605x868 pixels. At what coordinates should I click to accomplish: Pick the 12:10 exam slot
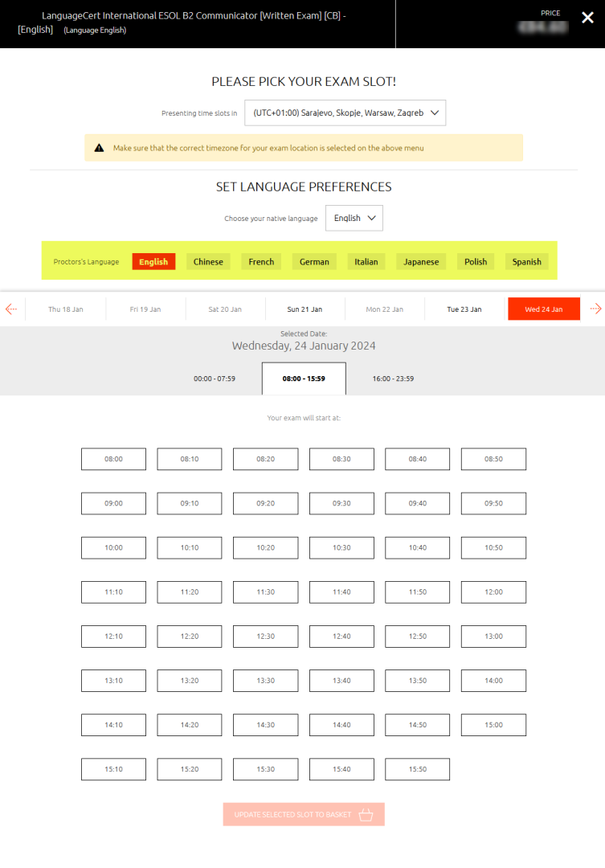[113, 636]
